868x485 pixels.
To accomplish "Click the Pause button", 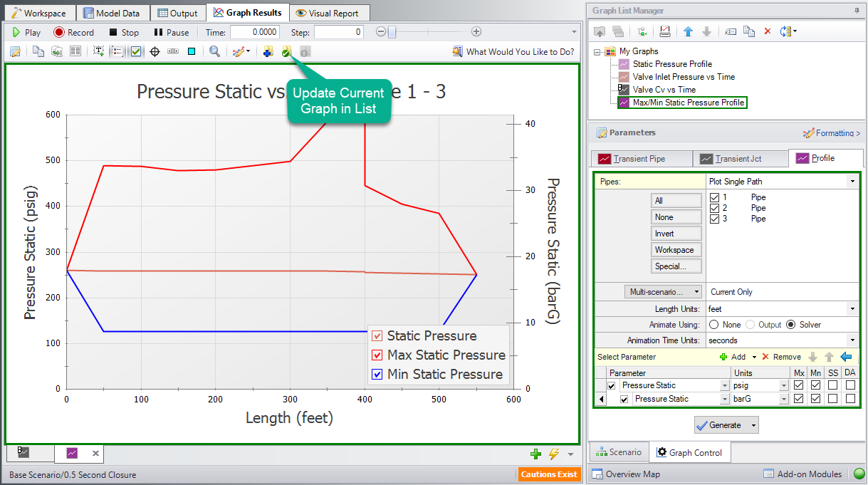I will coord(172,32).
